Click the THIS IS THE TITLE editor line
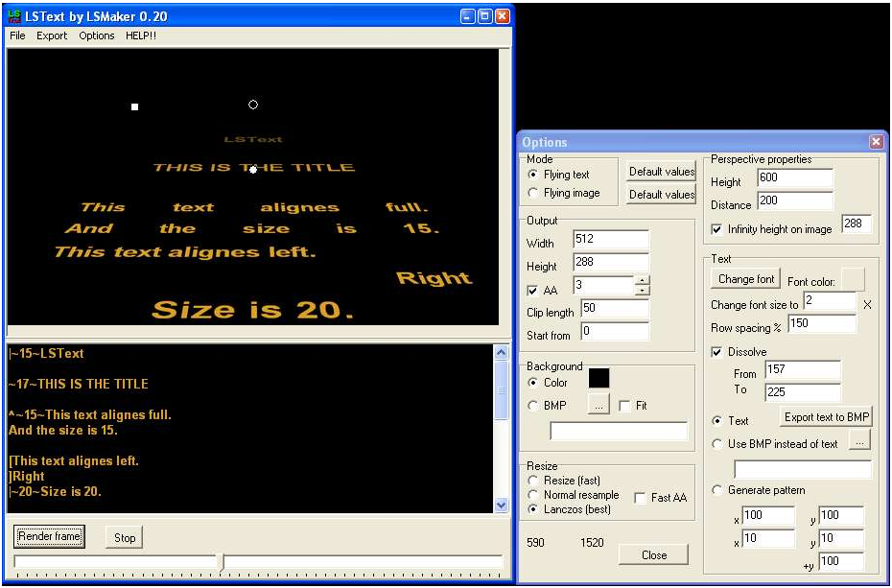 pos(79,384)
